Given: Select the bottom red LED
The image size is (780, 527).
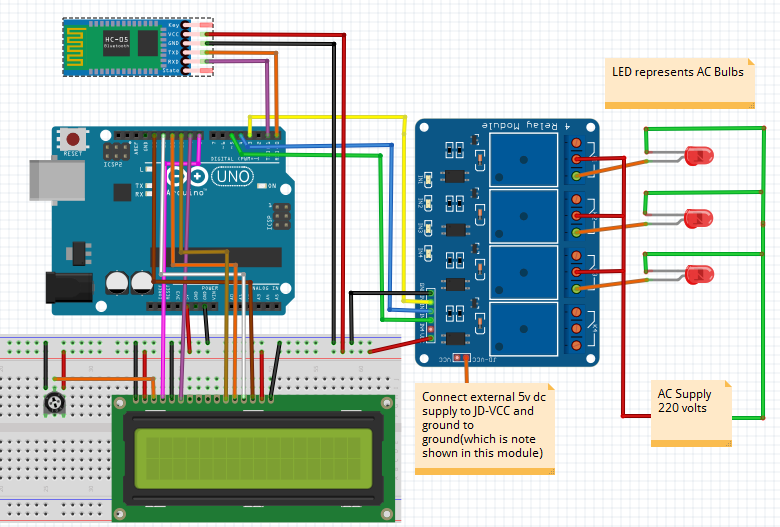Looking at the screenshot, I should pyautogui.click(x=699, y=274).
